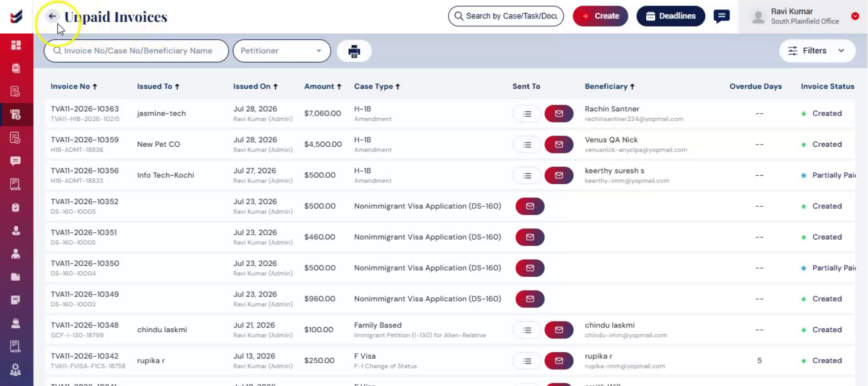The width and height of the screenshot is (868, 386).
Task: Click the $7,060.00 amount
Action: pos(322,113)
